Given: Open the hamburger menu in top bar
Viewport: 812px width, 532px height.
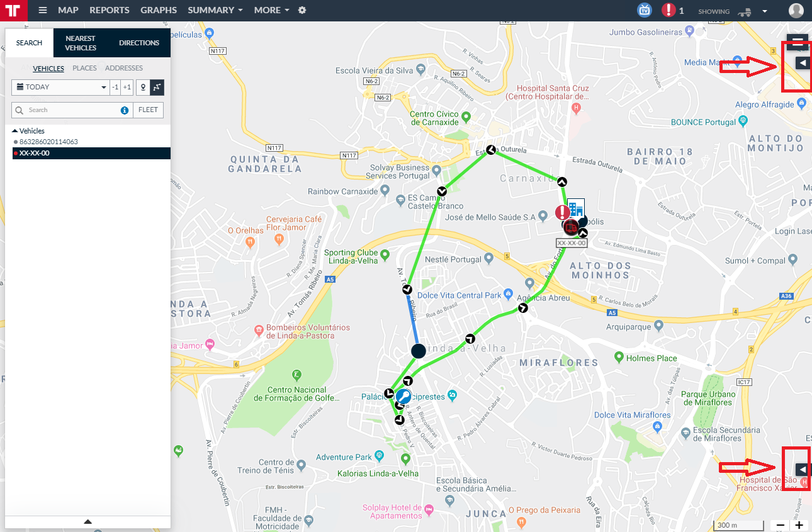Looking at the screenshot, I should (43, 10).
